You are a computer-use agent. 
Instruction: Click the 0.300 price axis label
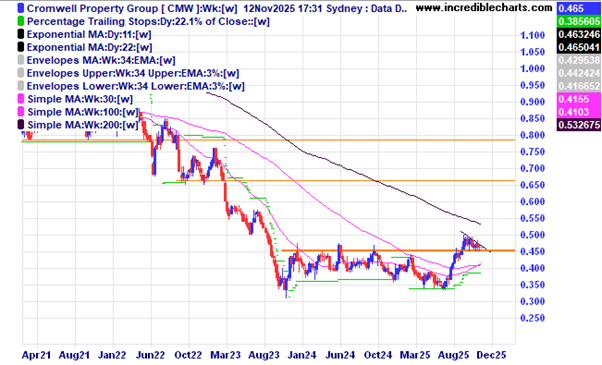click(x=533, y=301)
